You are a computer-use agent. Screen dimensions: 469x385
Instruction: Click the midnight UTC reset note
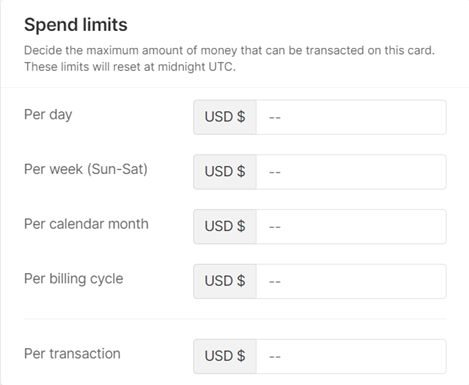click(130, 67)
